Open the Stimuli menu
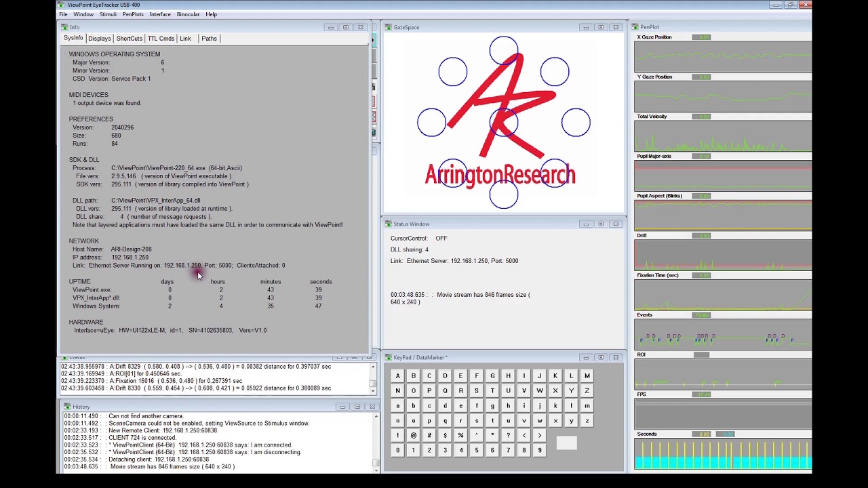The width and height of the screenshot is (868, 488). coord(108,14)
